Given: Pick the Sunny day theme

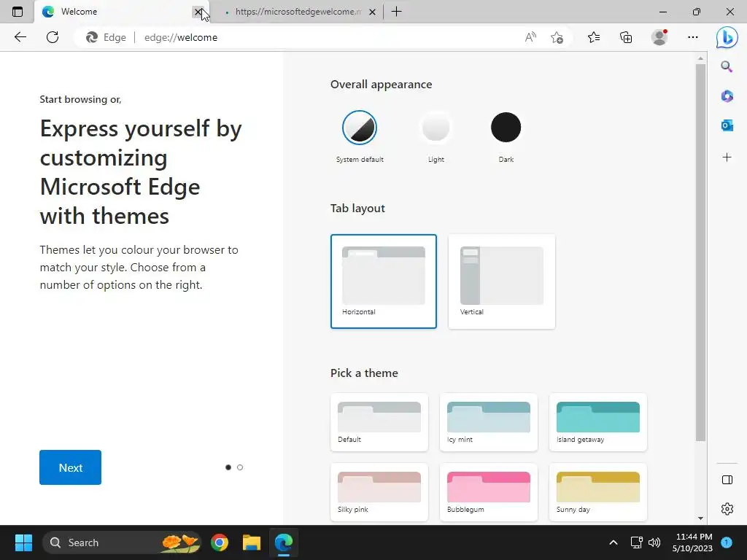Looking at the screenshot, I should (x=598, y=492).
